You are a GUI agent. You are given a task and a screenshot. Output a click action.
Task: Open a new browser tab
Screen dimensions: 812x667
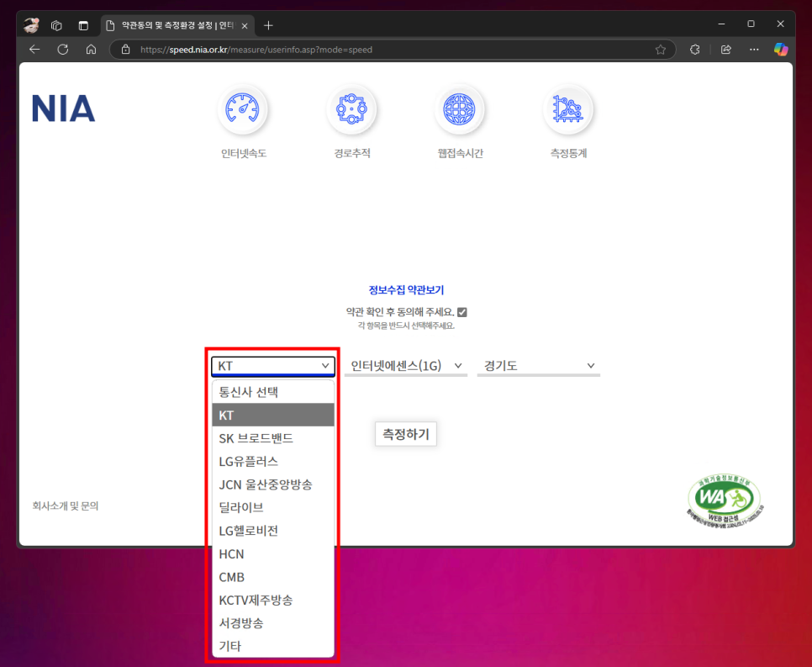tap(268, 25)
